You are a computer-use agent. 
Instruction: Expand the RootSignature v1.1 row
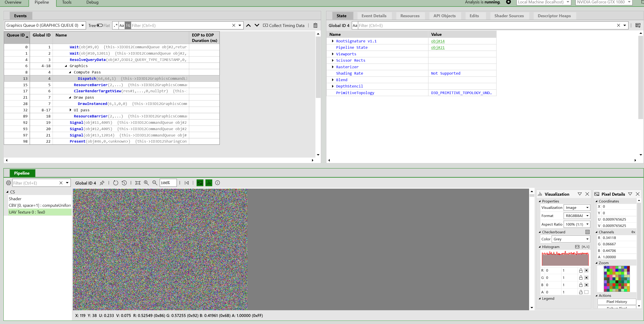point(332,41)
